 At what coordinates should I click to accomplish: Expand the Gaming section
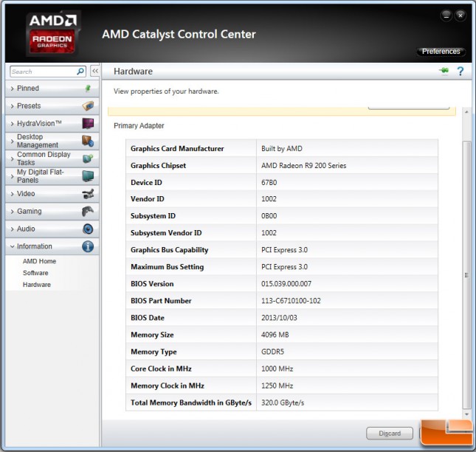pyautogui.click(x=52, y=212)
